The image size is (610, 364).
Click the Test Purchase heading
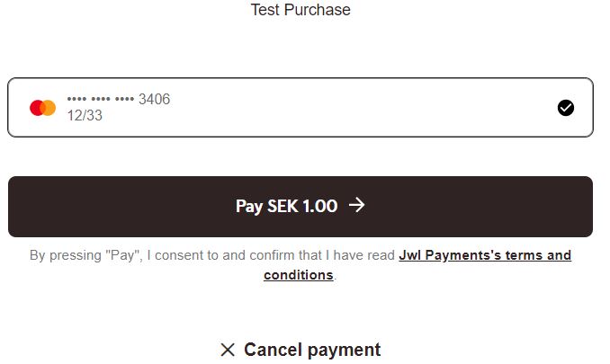(301, 10)
